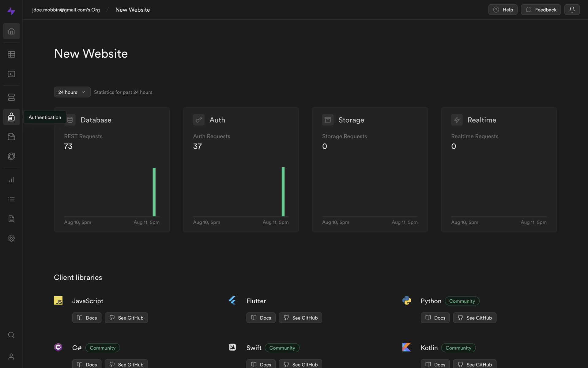Viewport: 588px width, 368px height.
Task: Click the Help button
Action: click(x=503, y=10)
